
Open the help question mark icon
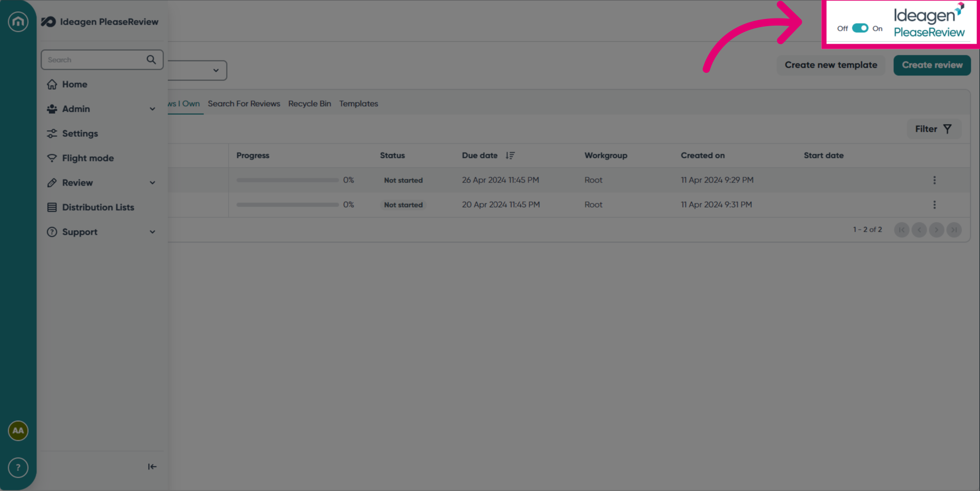tap(18, 467)
